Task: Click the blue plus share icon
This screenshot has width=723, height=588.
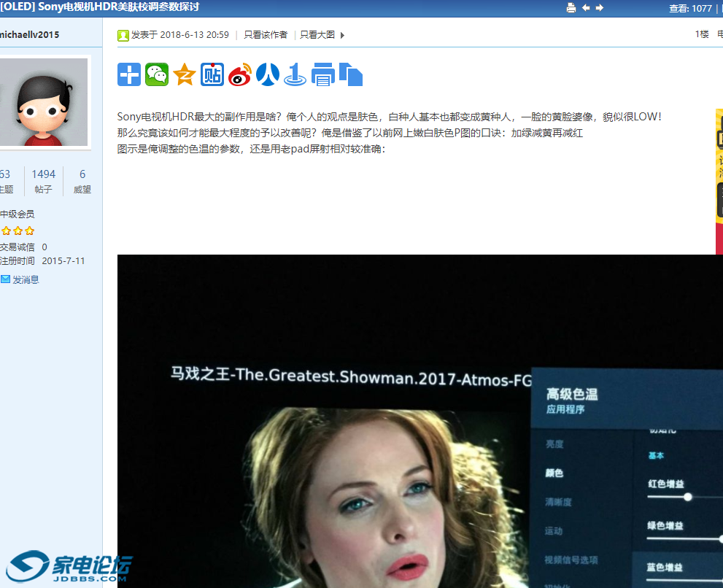Action: pyautogui.click(x=129, y=74)
